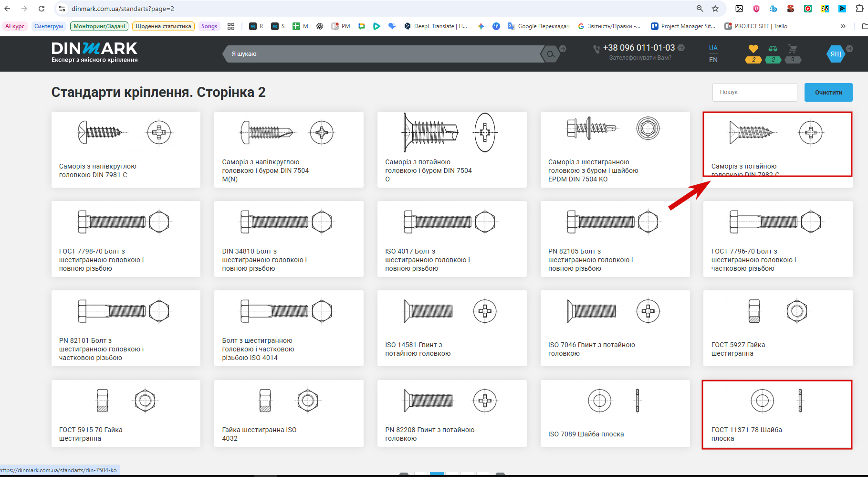Click the favorites count badge showing 2
This screenshot has height=477, width=868.
pyautogui.click(x=753, y=60)
